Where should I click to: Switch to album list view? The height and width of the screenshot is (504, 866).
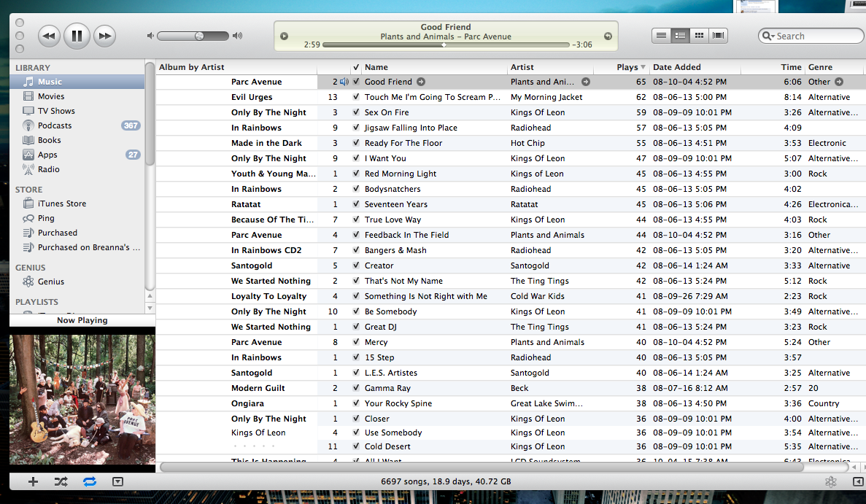click(x=681, y=36)
